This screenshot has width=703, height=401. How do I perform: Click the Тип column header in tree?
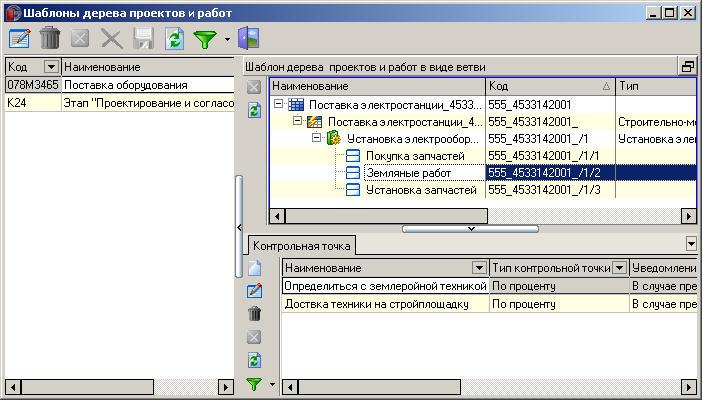click(x=656, y=86)
